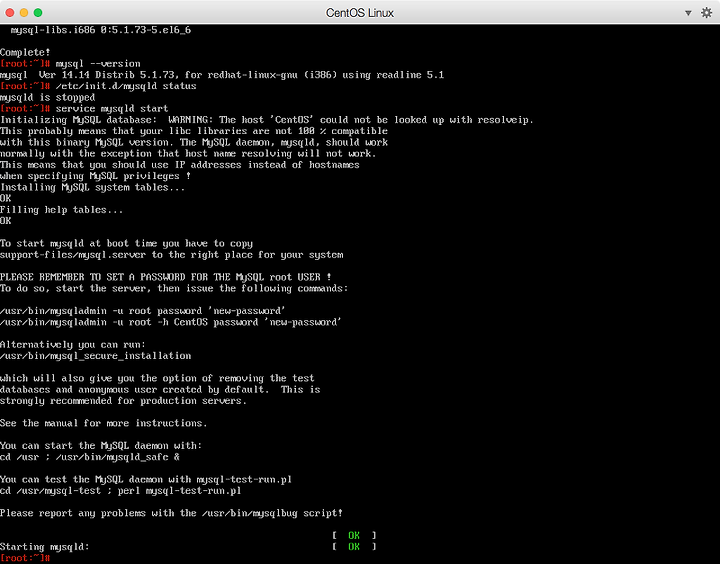Click mysqladmin line with '-h CentOS password'

170,322
